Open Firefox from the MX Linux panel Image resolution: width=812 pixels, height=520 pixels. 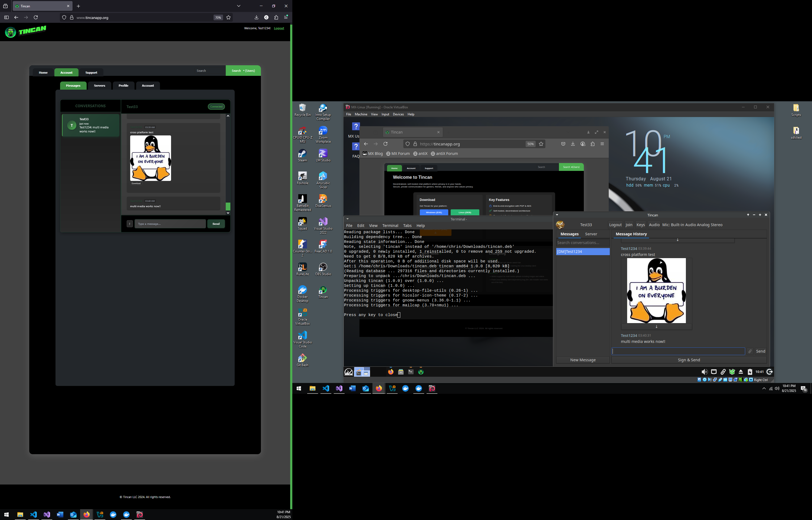coord(391,372)
